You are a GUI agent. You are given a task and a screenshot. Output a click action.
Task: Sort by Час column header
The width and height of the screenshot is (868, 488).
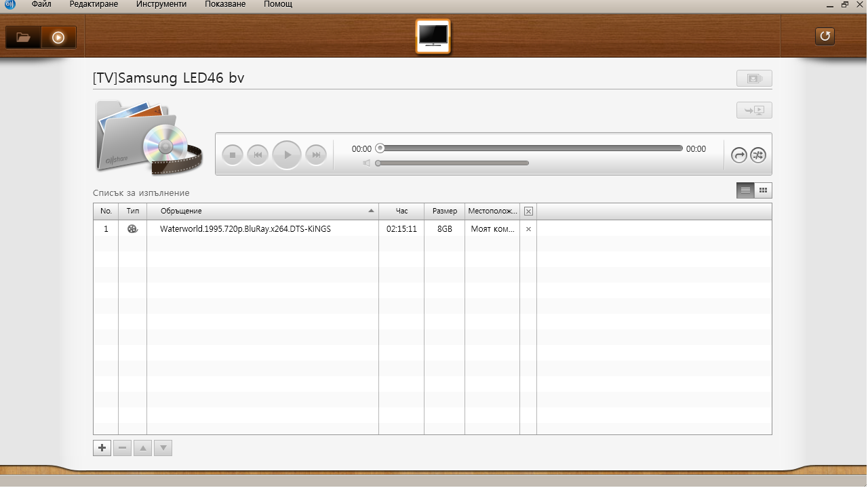pyautogui.click(x=401, y=211)
